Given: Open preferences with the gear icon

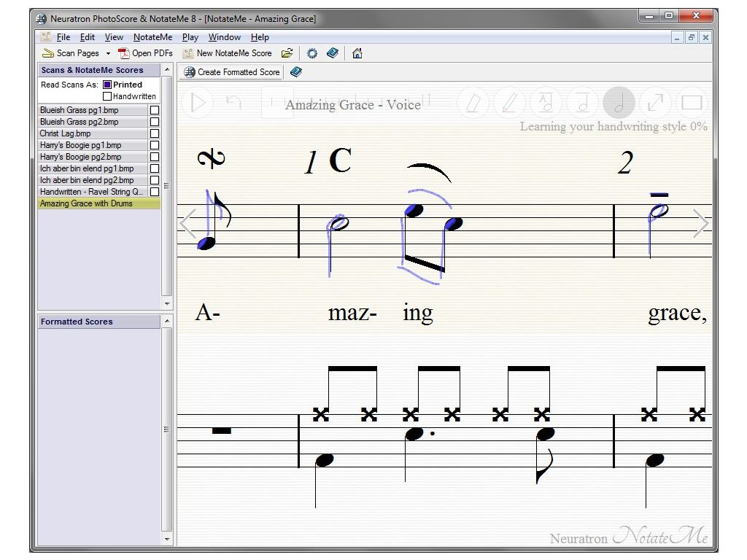Looking at the screenshot, I should click(x=312, y=53).
